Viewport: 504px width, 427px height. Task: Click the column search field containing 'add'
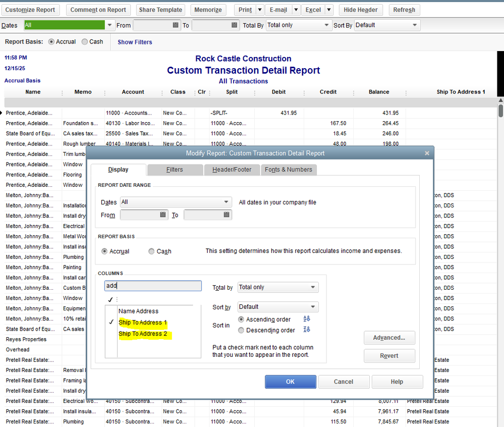point(153,286)
